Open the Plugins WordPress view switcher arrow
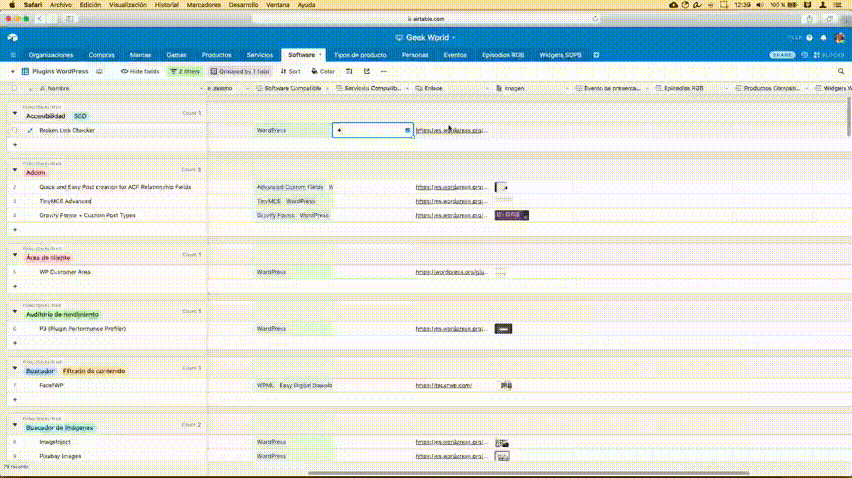 tap(12, 71)
